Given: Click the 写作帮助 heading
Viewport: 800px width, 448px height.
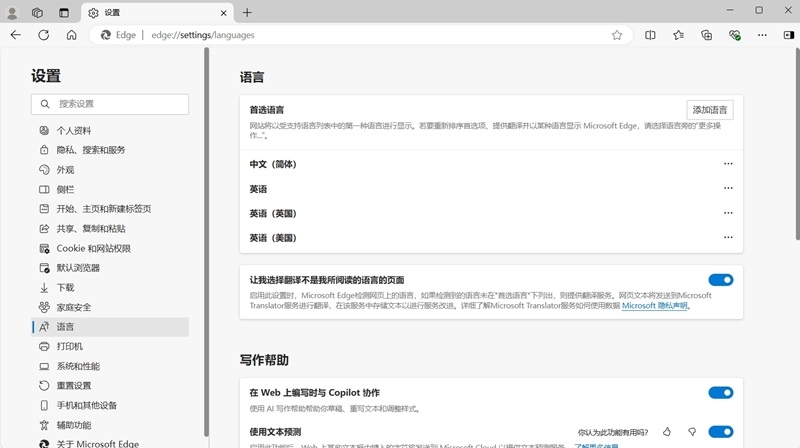Looking at the screenshot, I should click(264, 360).
